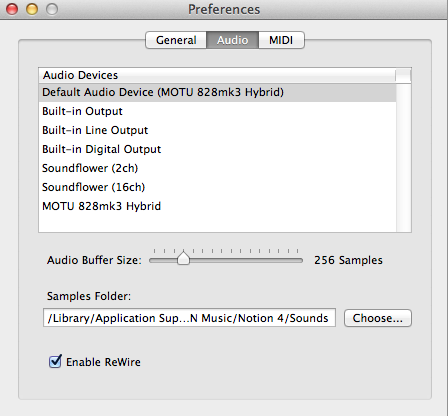The height and width of the screenshot is (416, 448).
Task: Select Built-in Line Output
Action: click(x=217, y=130)
